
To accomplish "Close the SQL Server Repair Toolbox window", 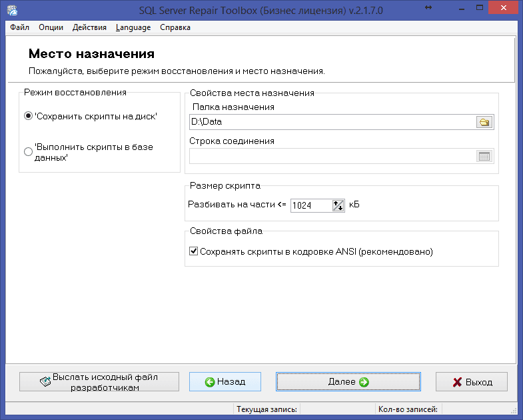I will click(x=504, y=8).
